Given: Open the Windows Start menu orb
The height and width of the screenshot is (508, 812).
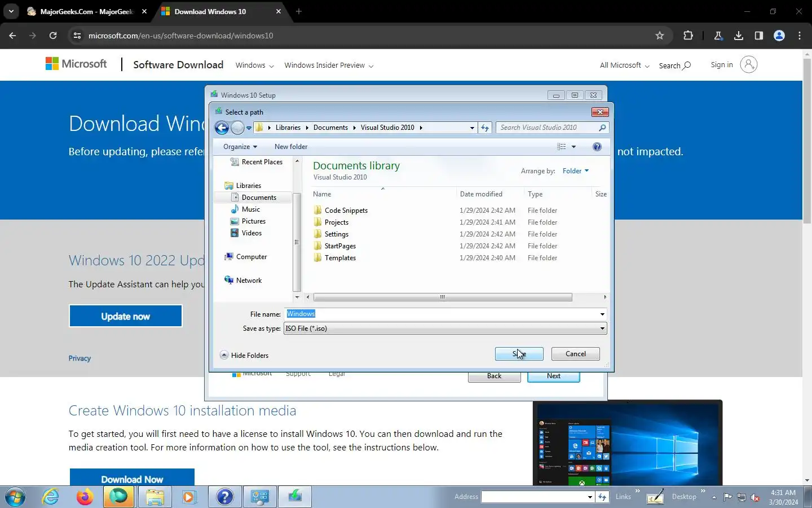Looking at the screenshot, I should click(x=15, y=497).
